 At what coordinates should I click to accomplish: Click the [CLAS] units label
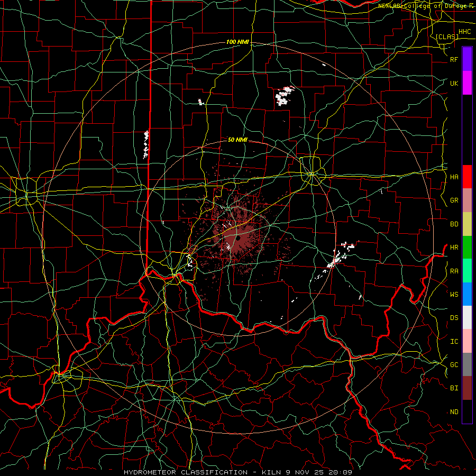(x=447, y=36)
